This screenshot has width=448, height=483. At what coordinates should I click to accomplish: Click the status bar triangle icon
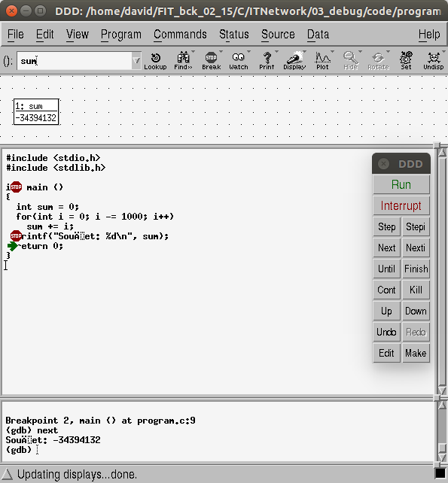[7, 474]
